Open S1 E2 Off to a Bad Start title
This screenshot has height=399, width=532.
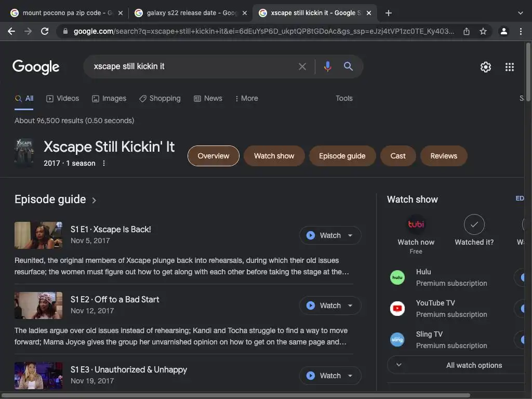[115, 300]
